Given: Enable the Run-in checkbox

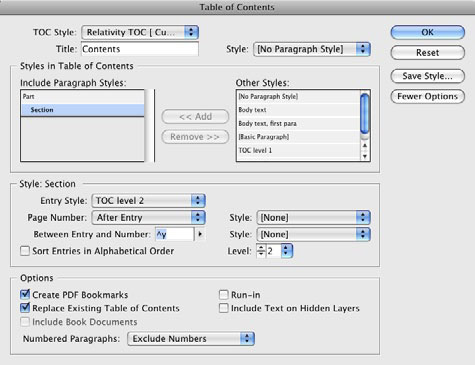Looking at the screenshot, I should click(x=224, y=295).
